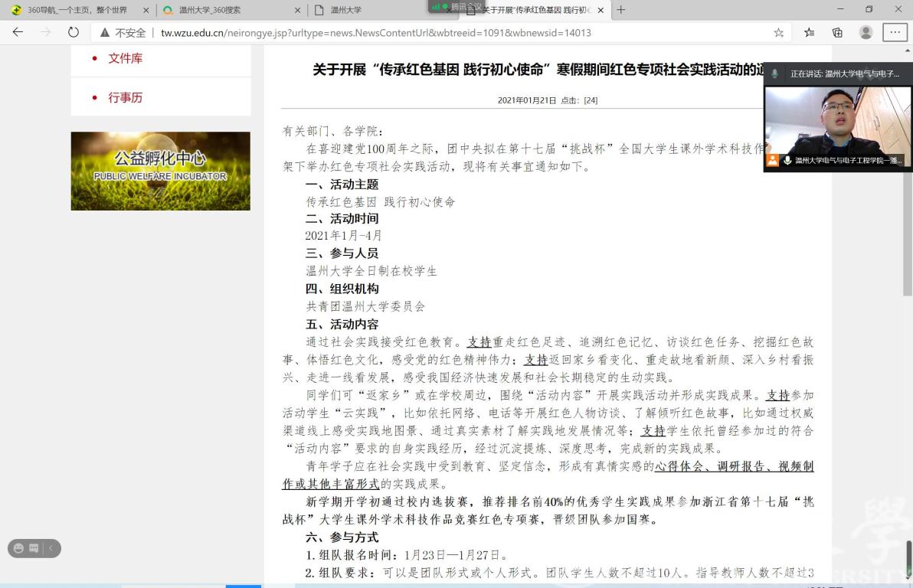
Task: Open a new browser tab
Action: pos(621,10)
